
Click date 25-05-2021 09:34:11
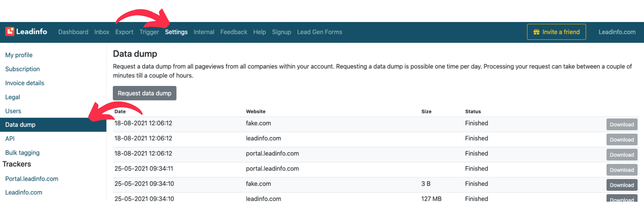tap(144, 169)
